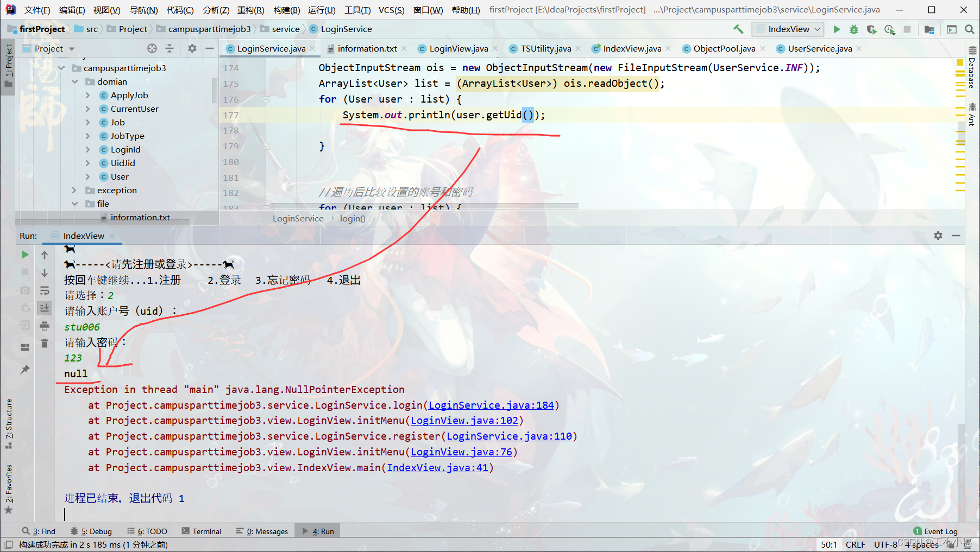The image size is (980, 552).
Task: Rerun IndexView in Run panel
Action: pos(25,255)
